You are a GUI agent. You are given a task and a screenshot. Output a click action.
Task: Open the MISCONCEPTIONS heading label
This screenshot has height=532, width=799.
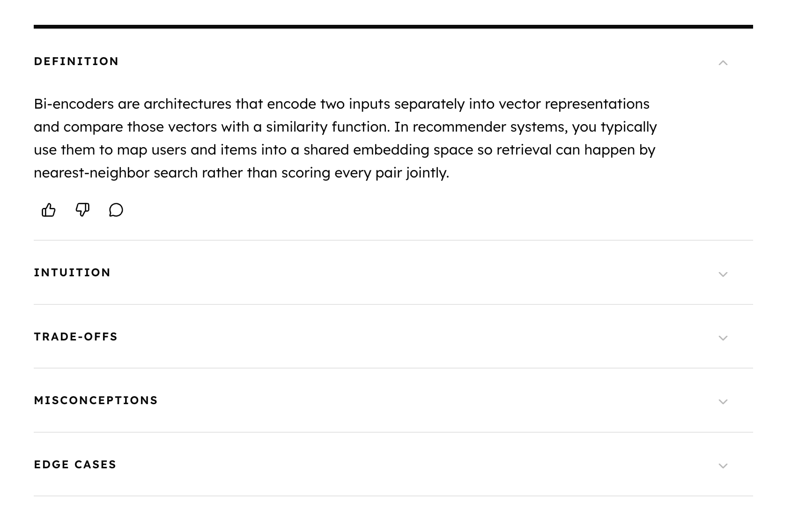click(x=96, y=400)
